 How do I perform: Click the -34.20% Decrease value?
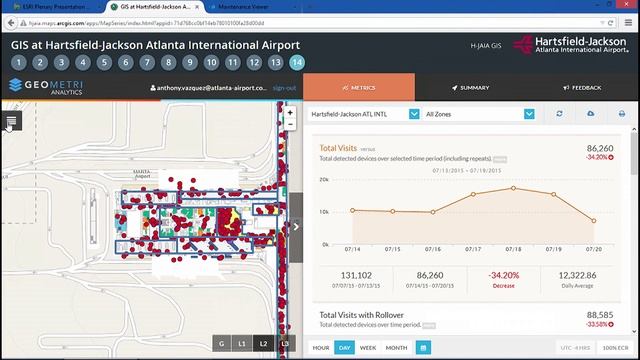pyautogui.click(x=504, y=276)
